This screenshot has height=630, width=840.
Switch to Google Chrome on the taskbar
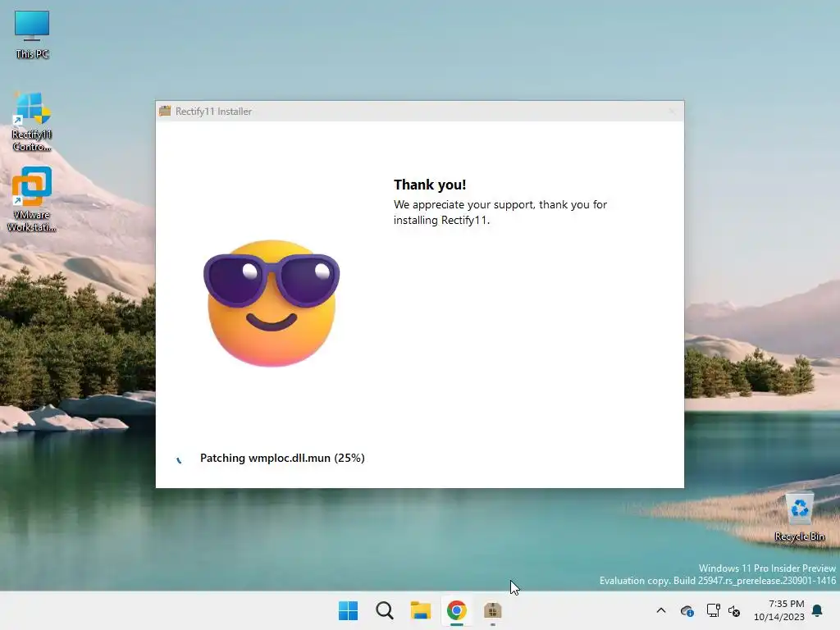[456, 610]
